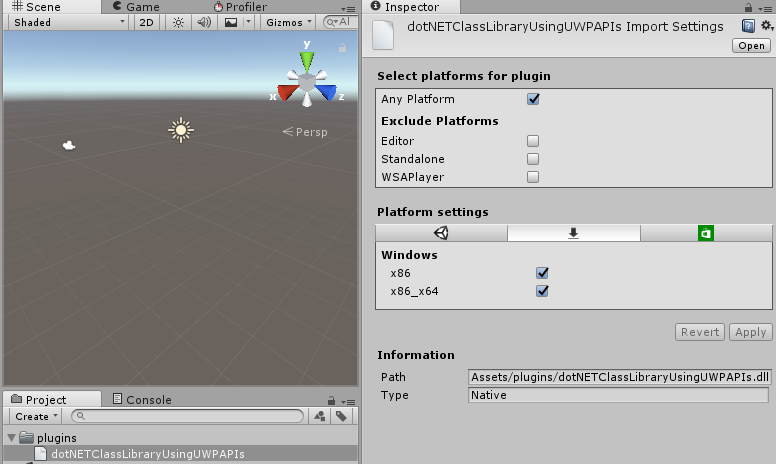776x464 pixels.
Task: Open import settings gear menu
Action: [767, 25]
